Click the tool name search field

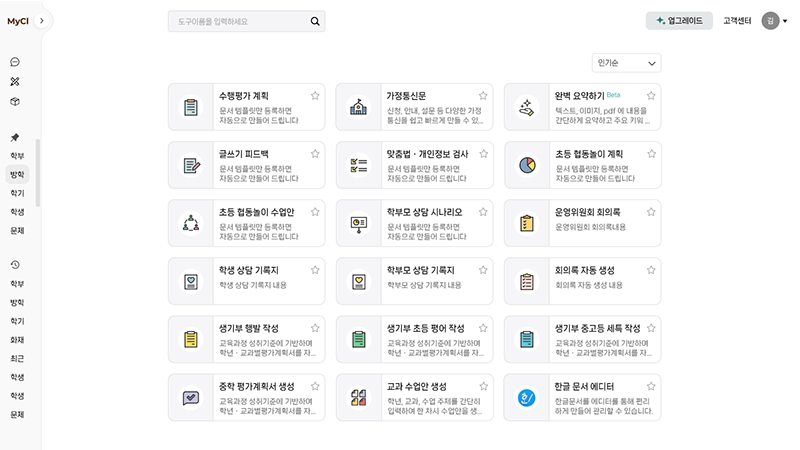[x=238, y=21]
